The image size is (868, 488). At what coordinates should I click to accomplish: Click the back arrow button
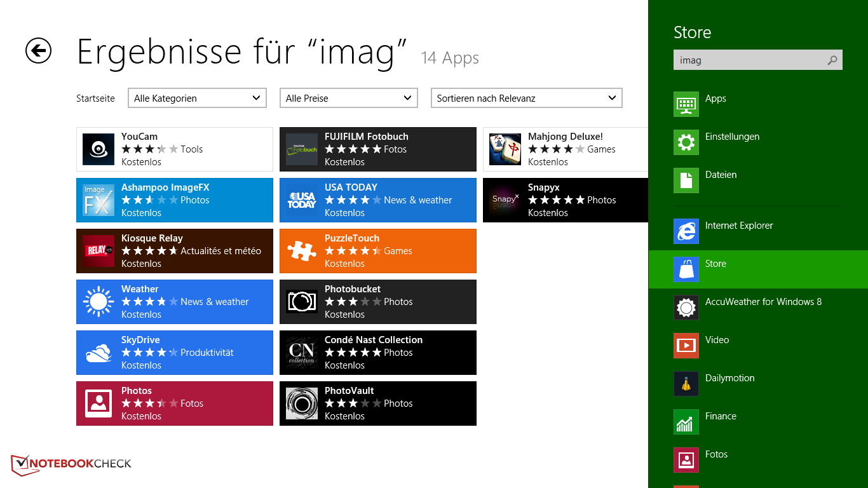(38, 51)
